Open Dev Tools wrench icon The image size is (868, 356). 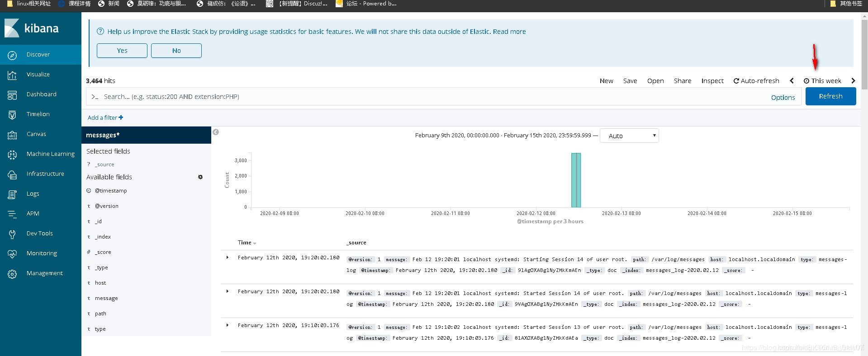pyautogui.click(x=12, y=234)
